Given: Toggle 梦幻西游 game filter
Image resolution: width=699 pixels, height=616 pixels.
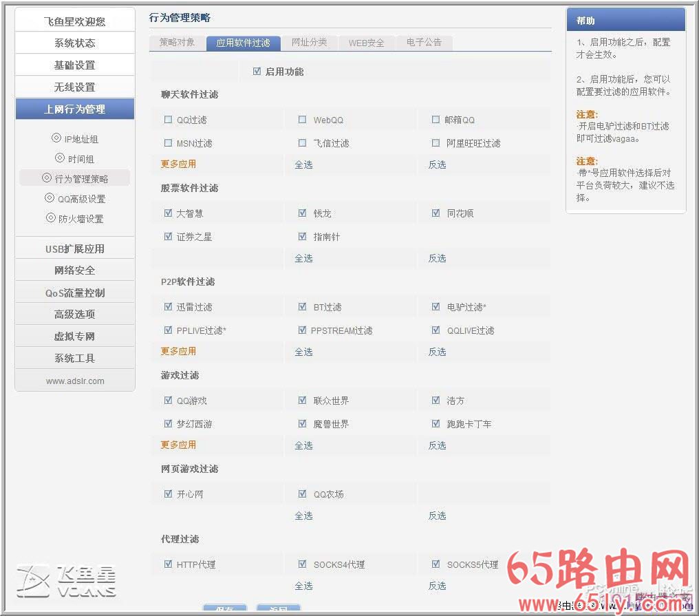Looking at the screenshot, I should click(168, 423).
